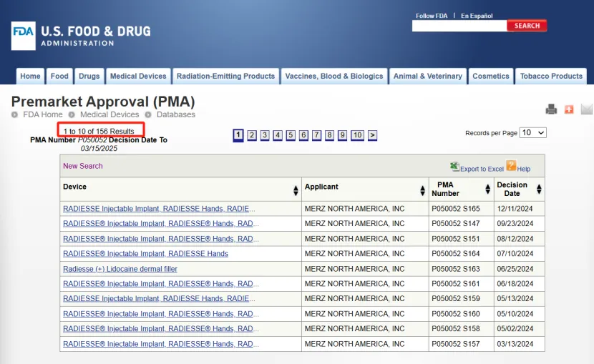The width and height of the screenshot is (594, 364).
Task: Open the Medical Devices tab
Action: click(138, 76)
